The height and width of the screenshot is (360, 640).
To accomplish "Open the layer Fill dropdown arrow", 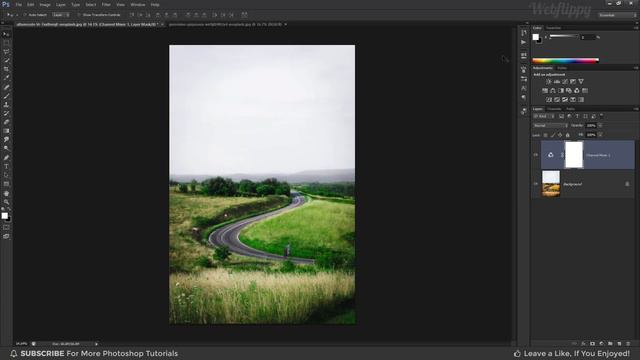I will (x=600, y=135).
